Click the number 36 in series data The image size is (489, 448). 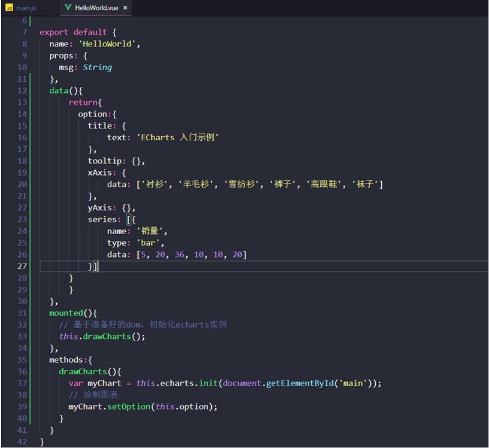point(179,254)
